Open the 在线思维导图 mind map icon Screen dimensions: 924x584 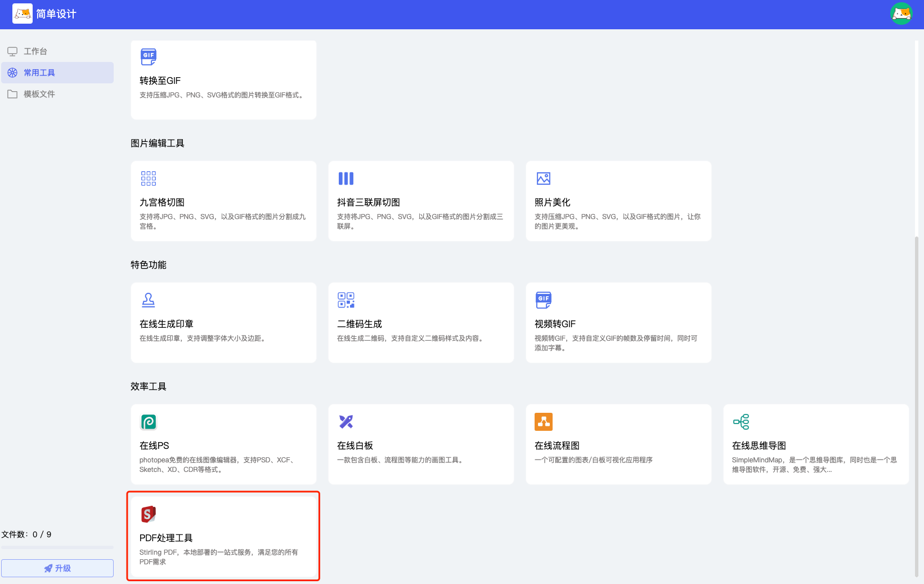(x=741, y=422)
